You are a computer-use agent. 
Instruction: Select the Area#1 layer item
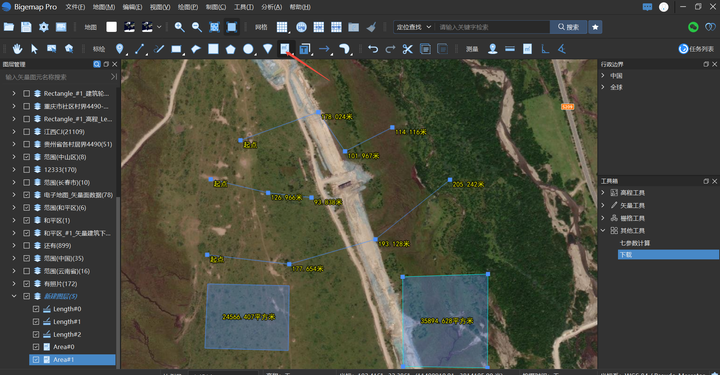(x=72, y=359)
